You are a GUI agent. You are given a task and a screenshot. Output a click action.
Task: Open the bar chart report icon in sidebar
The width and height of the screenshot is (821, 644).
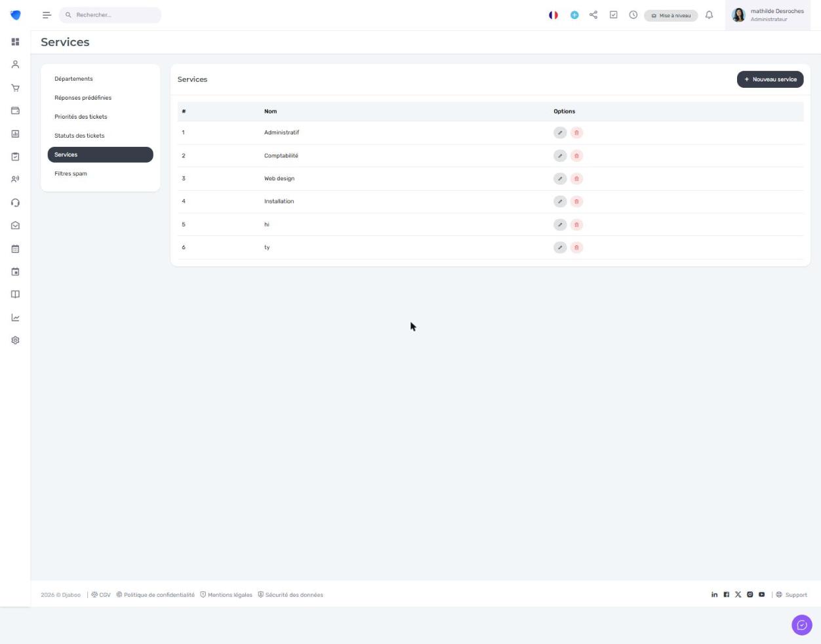[15, 134]
